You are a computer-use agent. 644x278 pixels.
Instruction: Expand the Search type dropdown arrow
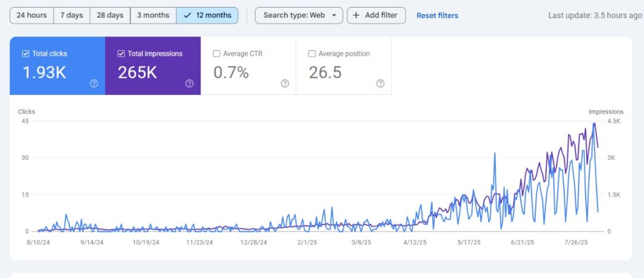[x=333, y=15]
